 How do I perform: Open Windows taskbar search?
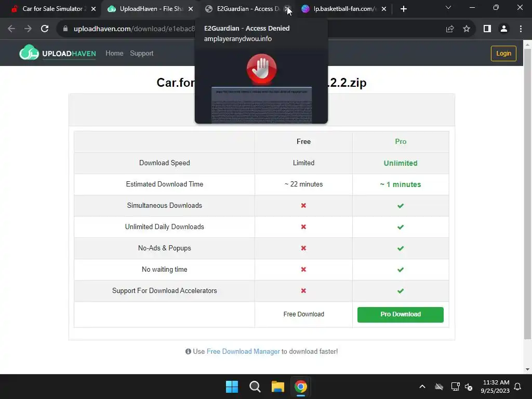(255, 387)
